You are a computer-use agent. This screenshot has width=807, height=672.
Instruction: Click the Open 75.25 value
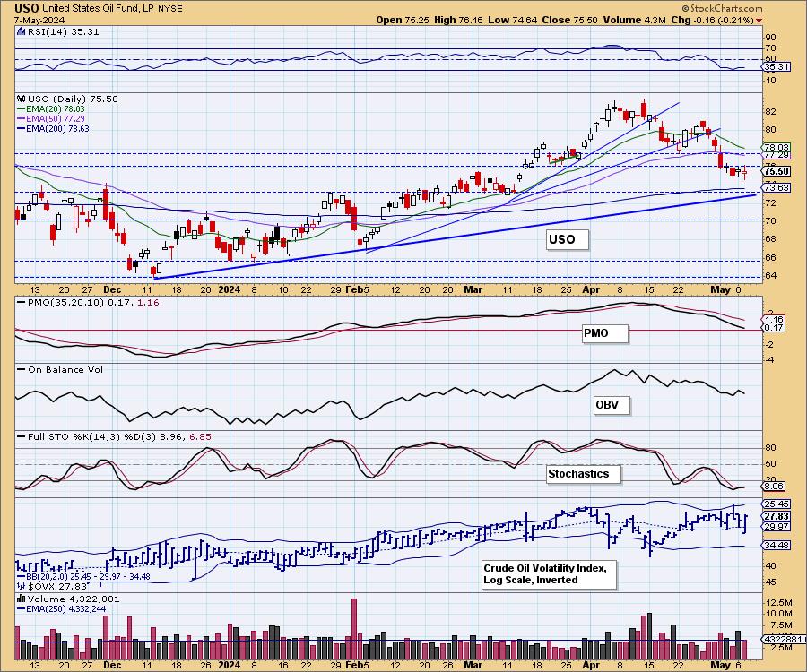tap(403, 20)
